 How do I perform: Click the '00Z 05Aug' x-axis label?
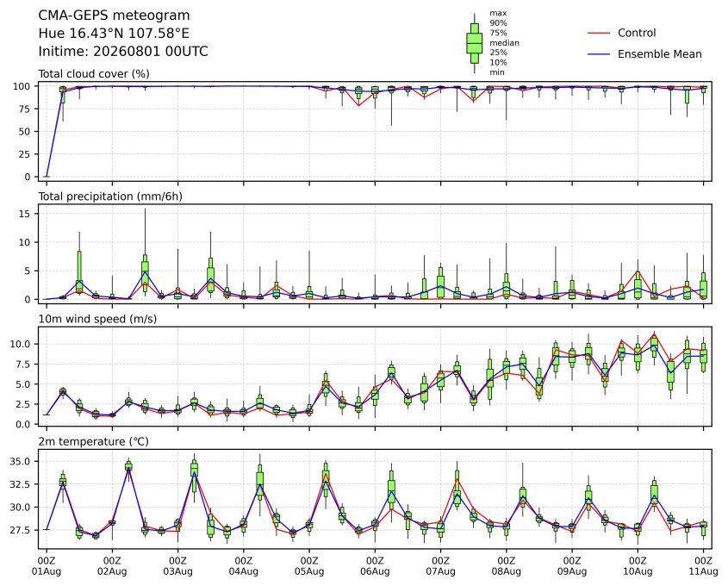click(x=309, y=566)
